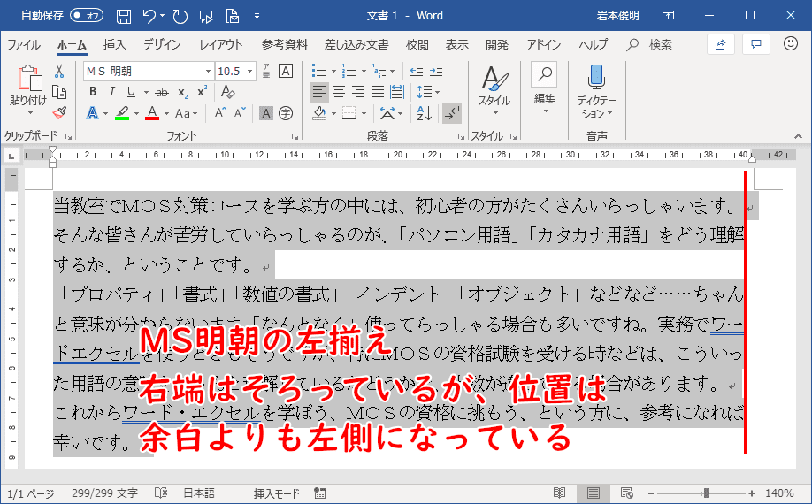Decrease font size with smaller A icon
The image size is (812, 504).
point(240,113)
